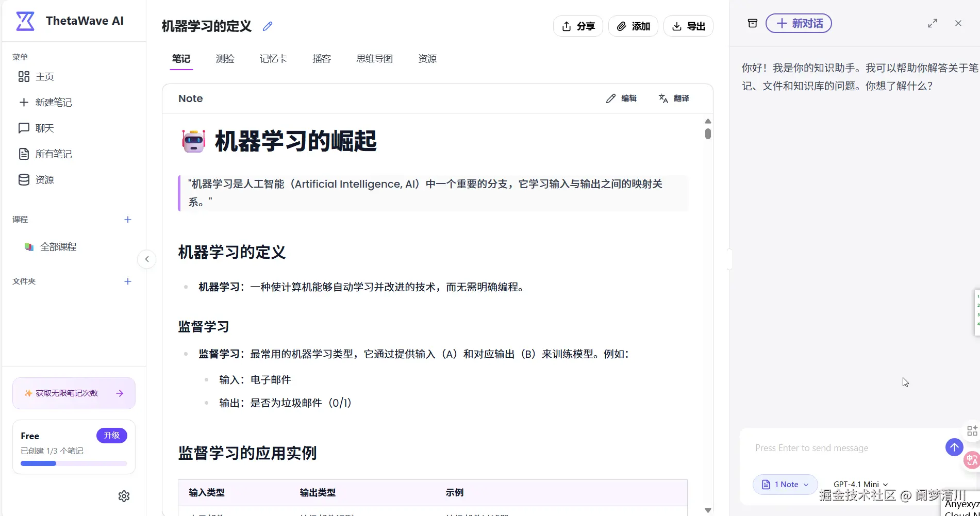Screen dimensions: 980x516
Task: Click the note scrollbar down arrow
Action: coord(708,510)
